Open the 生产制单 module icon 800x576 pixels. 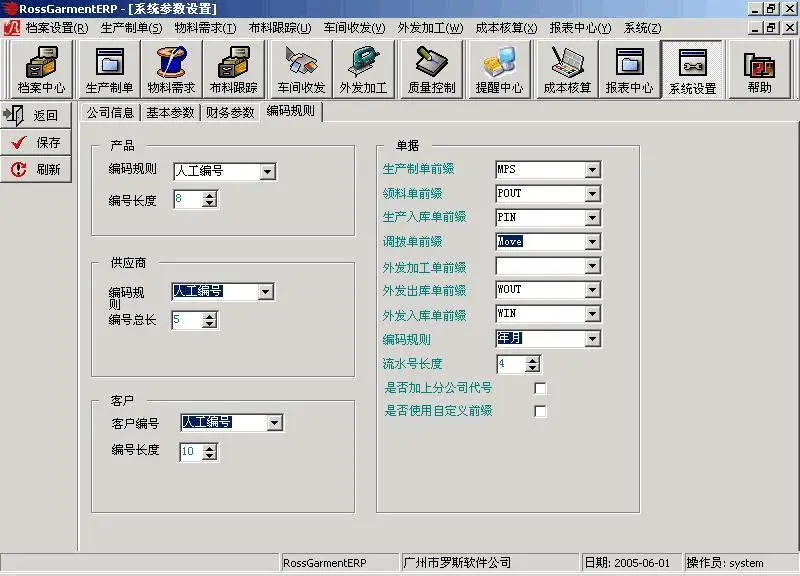[x=108, y=68]
